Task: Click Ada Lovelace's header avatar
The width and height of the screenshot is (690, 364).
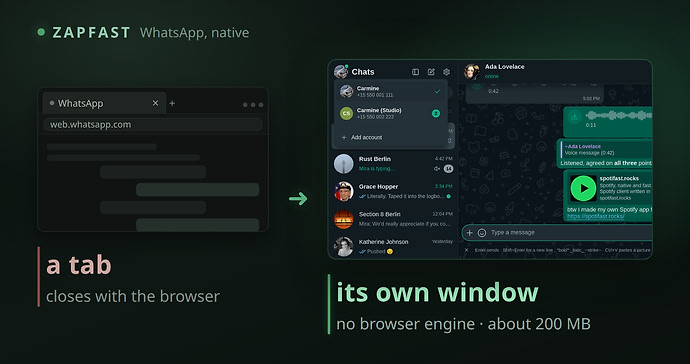Action: click(472, 71)
